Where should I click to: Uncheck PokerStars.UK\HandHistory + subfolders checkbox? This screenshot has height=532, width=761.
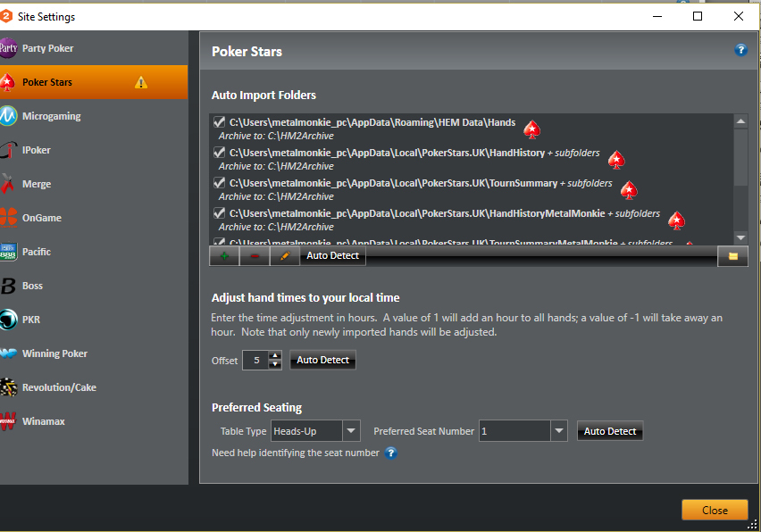point(220,153)
